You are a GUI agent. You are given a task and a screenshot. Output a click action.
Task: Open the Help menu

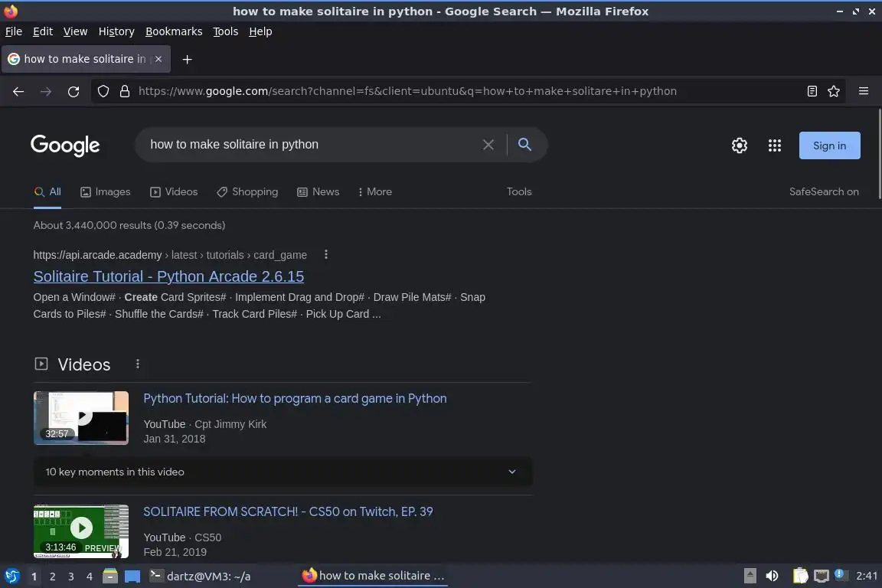260,31
